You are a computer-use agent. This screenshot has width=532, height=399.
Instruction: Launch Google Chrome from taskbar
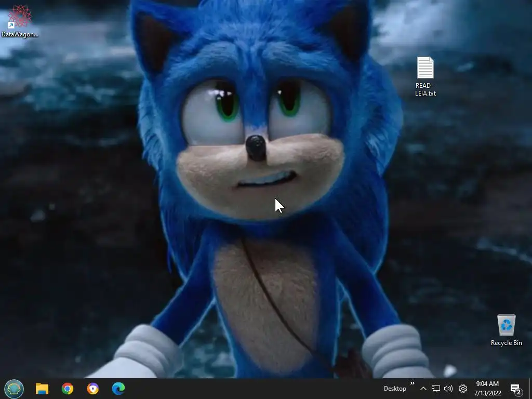(68, 389)
